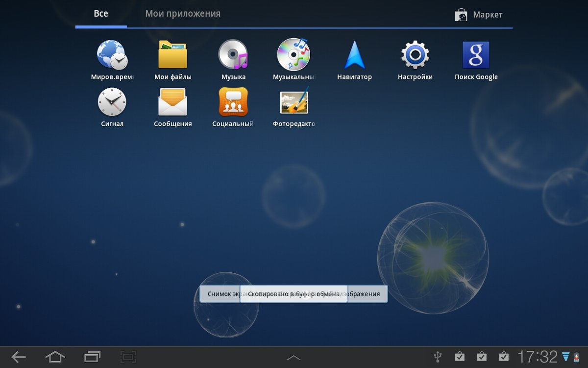The image size is (588, 368).
Task: Tap the battery charging indicator
Action: [576, 357]
